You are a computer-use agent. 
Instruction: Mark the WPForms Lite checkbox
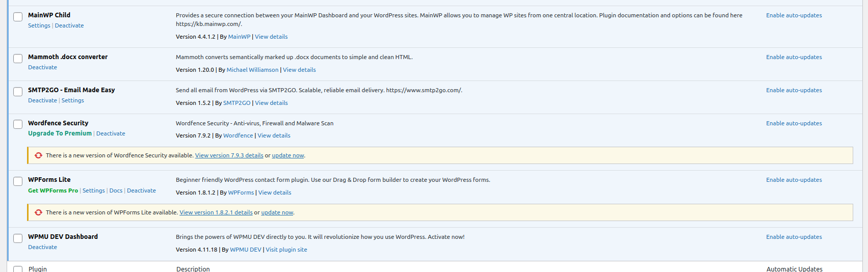[x=18, y=181]
